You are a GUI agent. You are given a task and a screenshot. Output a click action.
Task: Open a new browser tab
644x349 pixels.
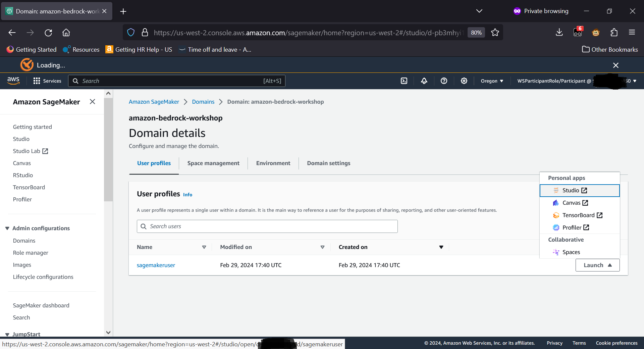point(123,11)
